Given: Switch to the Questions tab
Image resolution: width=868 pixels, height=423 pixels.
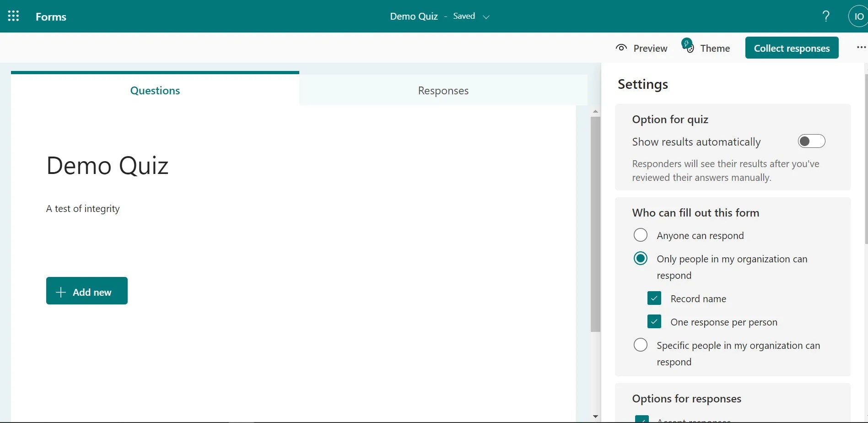Looking at the screenshot, I should pyautogui.click(x=155, y=90).
